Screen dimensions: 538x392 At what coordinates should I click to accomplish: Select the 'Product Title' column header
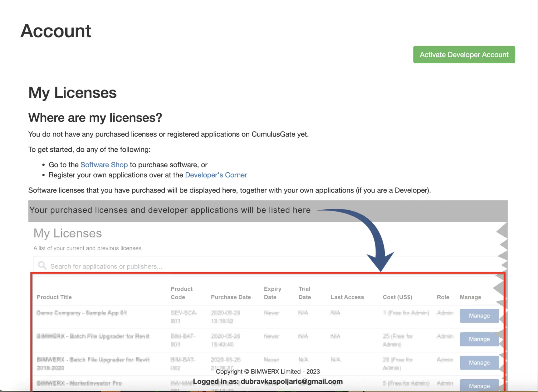(x=54, y=297)
